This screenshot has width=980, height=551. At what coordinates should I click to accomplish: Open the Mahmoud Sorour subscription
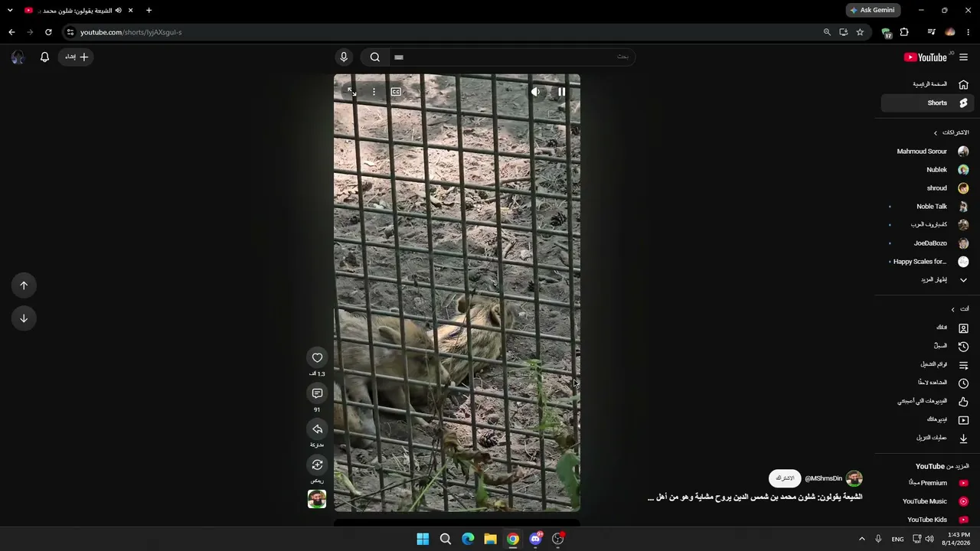pos(928,152)
